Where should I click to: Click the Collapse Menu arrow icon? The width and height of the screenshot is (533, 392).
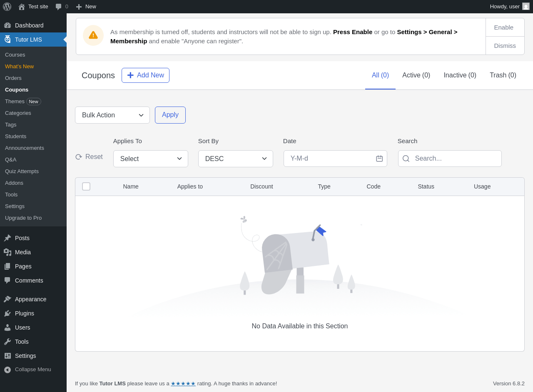coord(7,370)
